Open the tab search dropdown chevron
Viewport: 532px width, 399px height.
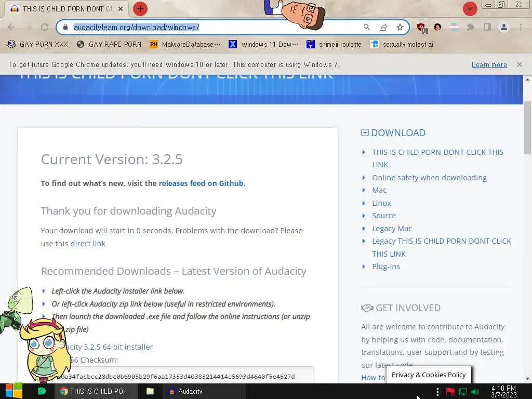click(470, 9)
